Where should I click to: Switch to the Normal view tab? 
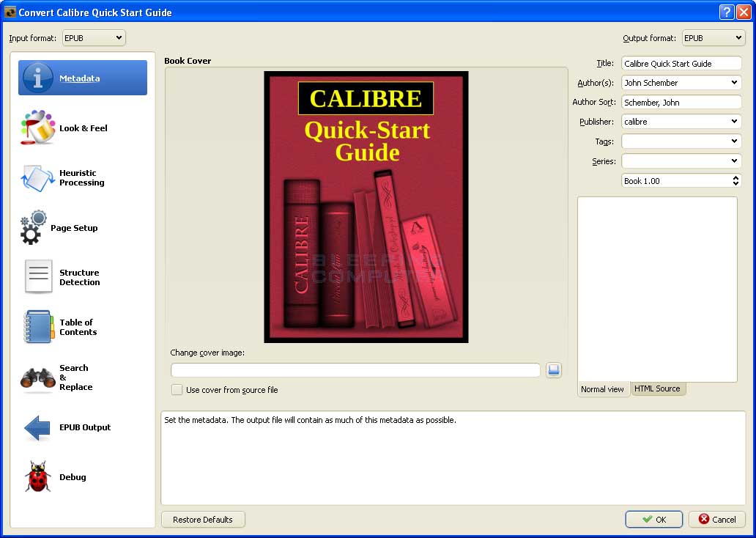602,389
